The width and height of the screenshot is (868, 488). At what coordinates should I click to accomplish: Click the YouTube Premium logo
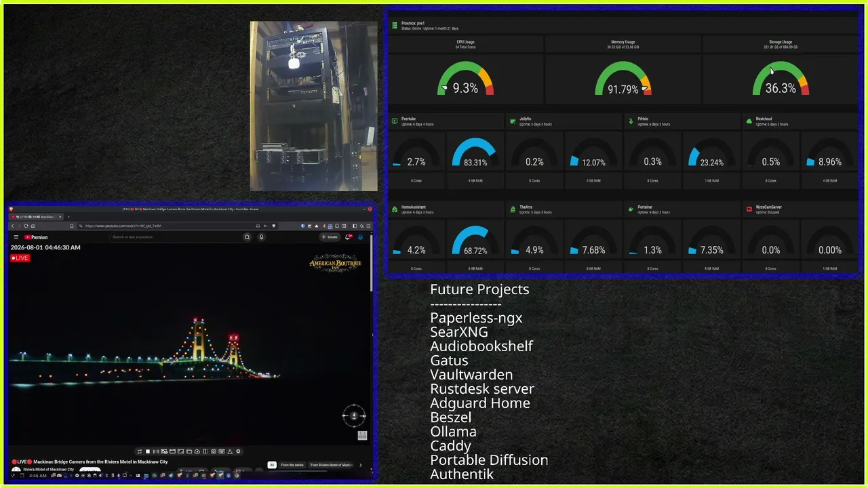point(36,237)
